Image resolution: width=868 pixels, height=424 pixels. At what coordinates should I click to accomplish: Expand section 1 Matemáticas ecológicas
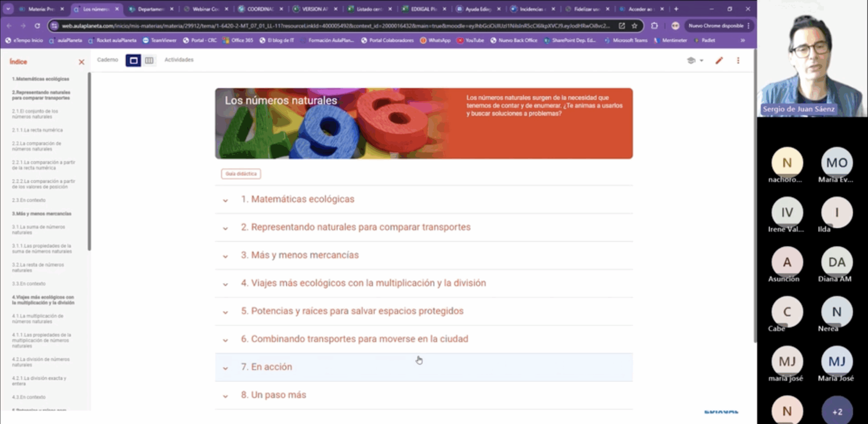297,199
